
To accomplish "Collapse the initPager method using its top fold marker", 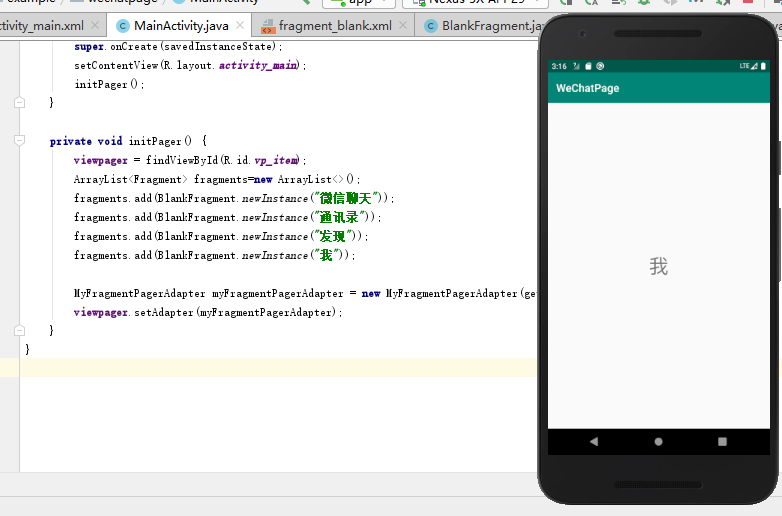I will coord(19,141).
